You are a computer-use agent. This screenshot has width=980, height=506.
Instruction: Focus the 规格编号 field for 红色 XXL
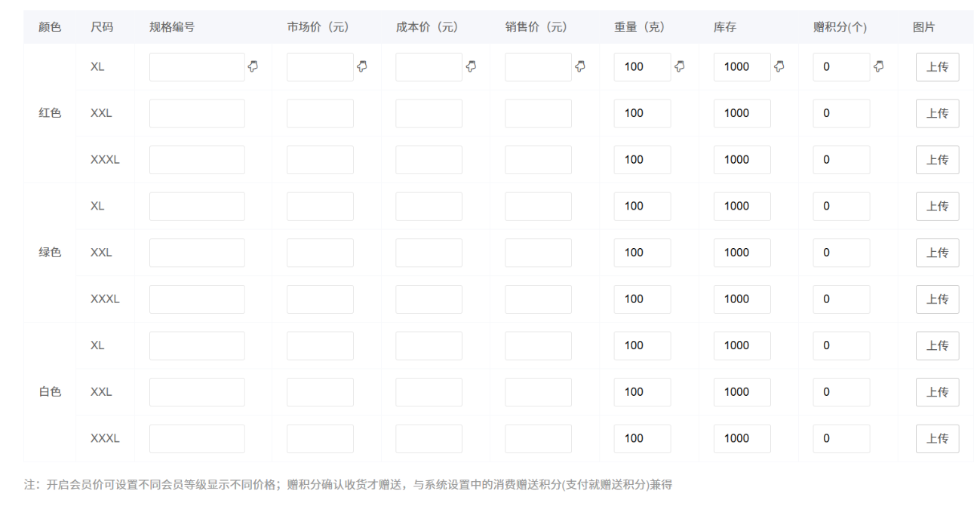point(197,113)
